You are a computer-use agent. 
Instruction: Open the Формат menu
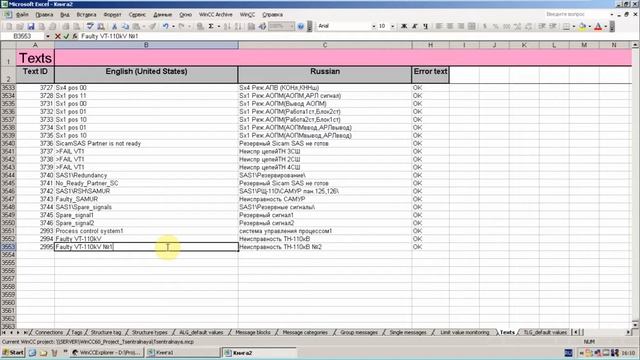[x=112, y=14]
